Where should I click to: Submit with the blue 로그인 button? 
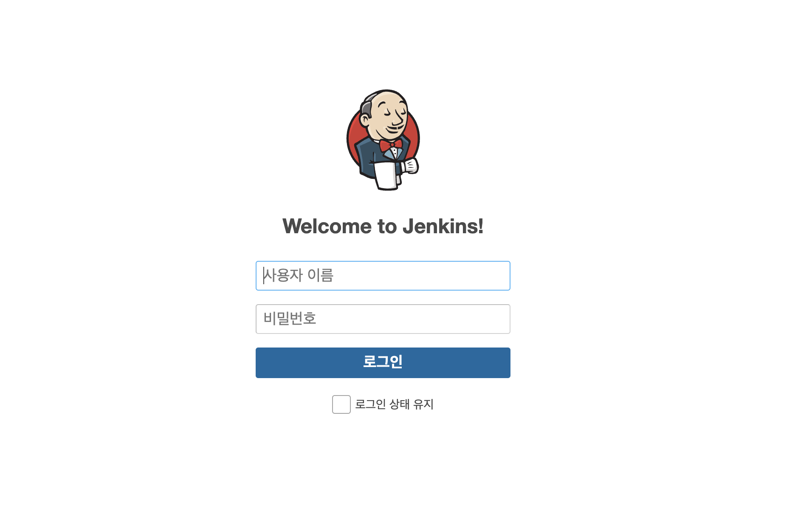click(383, 363)
